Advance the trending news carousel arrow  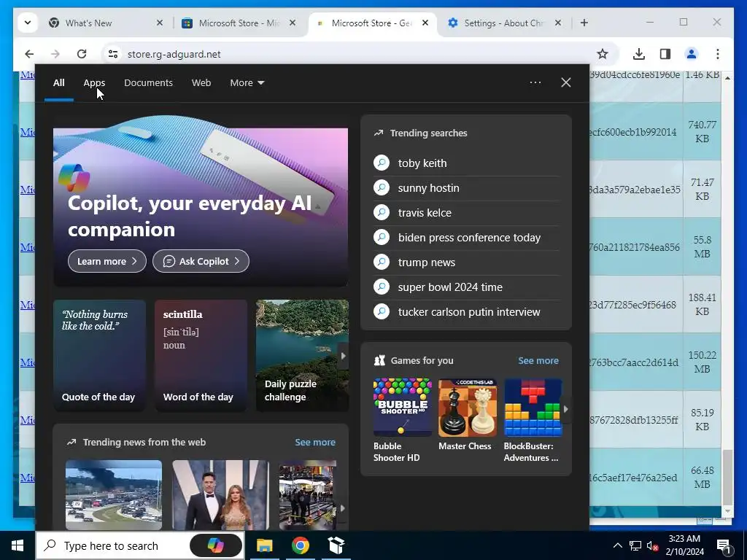point(343,508)
